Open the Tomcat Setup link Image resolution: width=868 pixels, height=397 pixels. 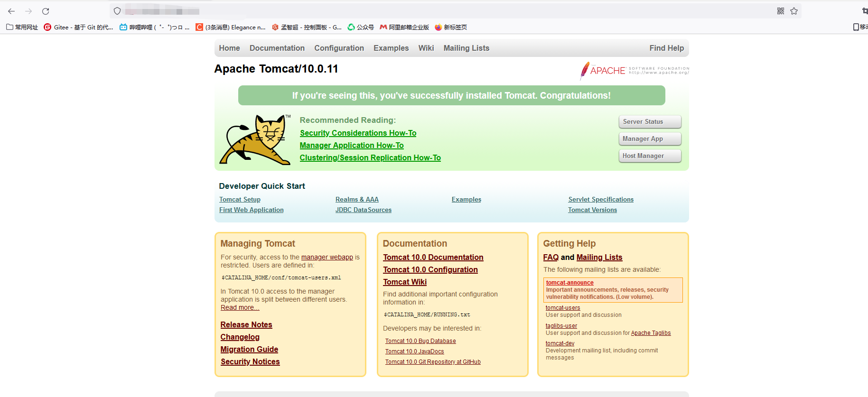240,200
